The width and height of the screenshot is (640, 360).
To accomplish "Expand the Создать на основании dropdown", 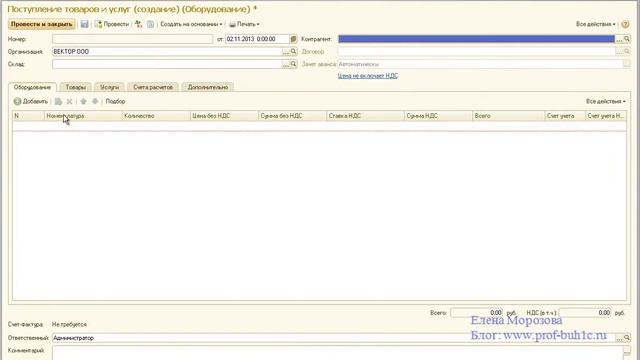I will click(191, 24).
